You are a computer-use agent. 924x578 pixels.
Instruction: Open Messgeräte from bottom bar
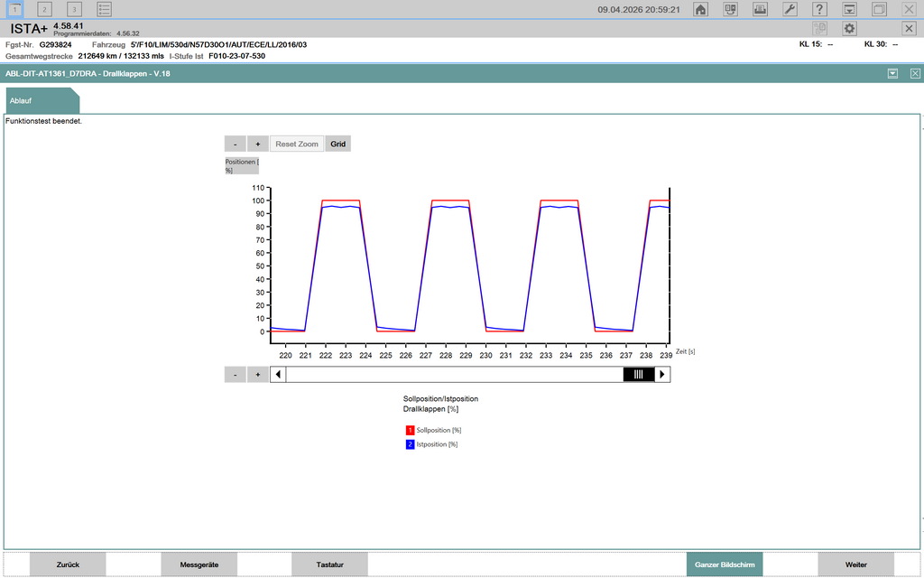tap(199, 564)
